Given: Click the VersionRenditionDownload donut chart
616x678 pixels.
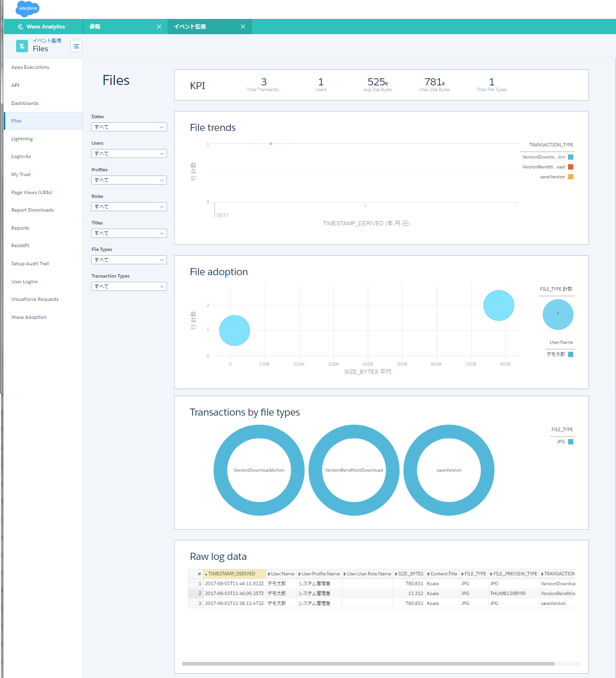Looking at the screenshot, I should tap(354, 470).
